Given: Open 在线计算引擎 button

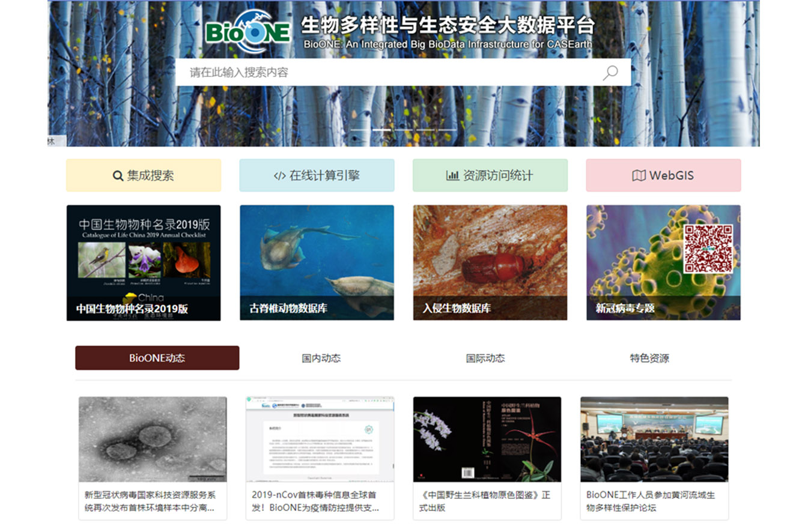Looking at the screenshot, I should pyautogui.click(x=317, y=175).
